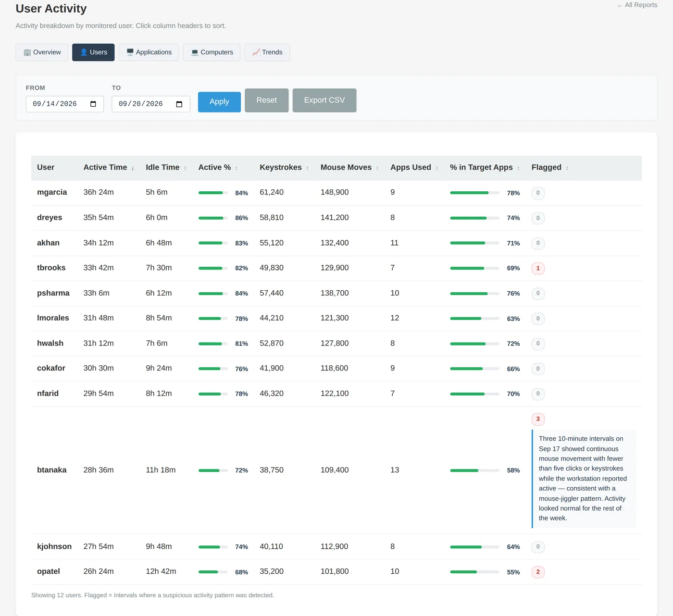Go back via the All Reports link

[637, 5]
